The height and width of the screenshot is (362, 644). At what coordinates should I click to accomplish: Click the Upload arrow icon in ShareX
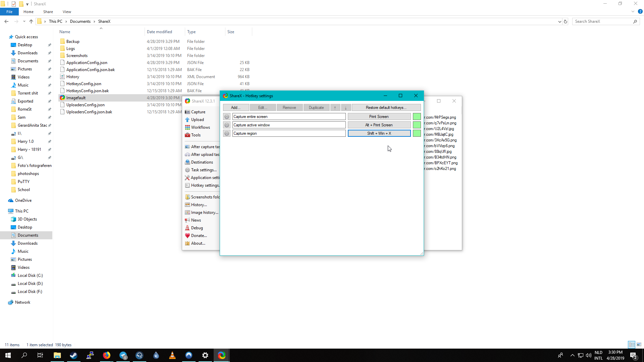pyautogui.click(x=187, y=120)
